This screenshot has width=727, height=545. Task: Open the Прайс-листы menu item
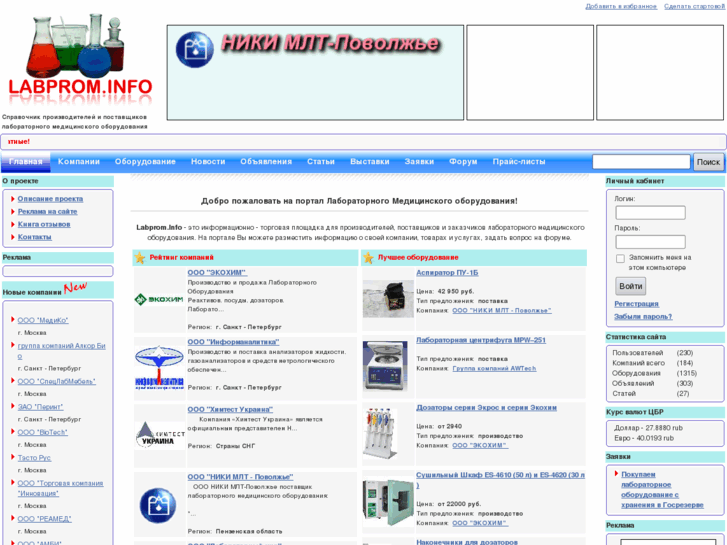tap(519, 162)
